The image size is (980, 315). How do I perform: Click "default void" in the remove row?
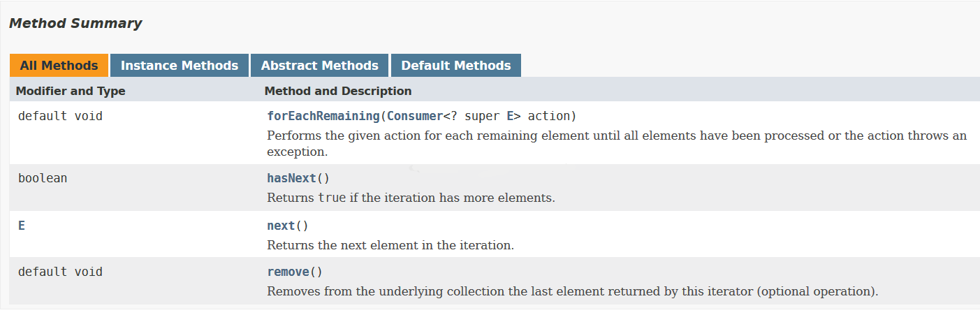click(60, 272)
